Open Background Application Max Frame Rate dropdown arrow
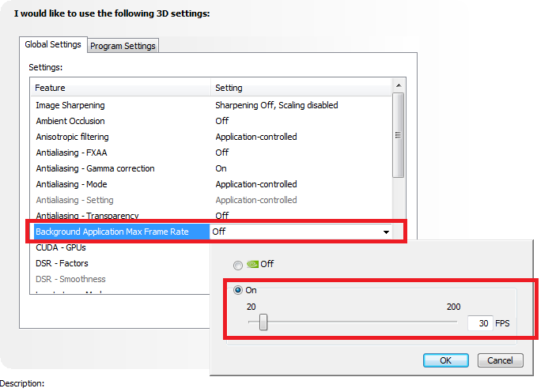The image size is (552, 392). click(x=386, y=232)
